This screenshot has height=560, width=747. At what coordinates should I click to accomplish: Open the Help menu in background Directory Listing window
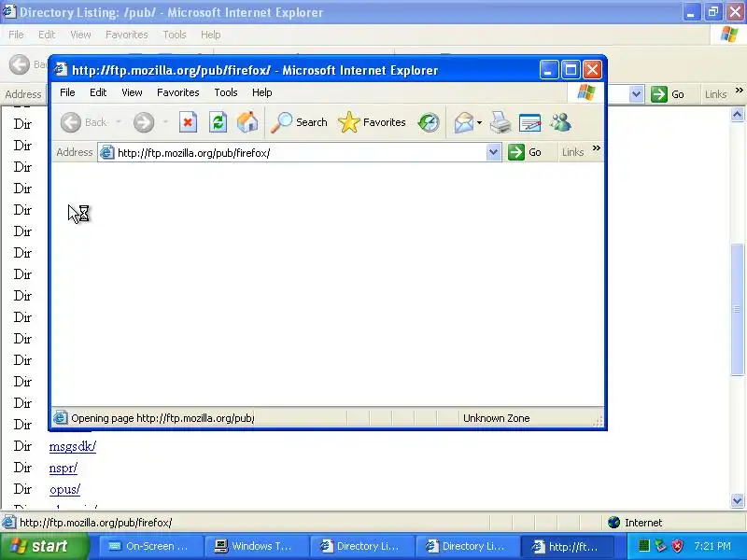[210, 35]
